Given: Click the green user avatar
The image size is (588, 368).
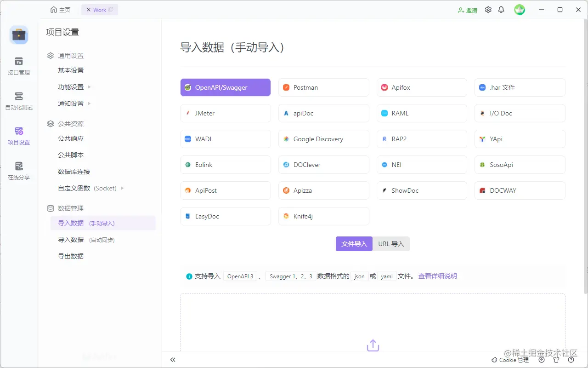Looking at the screenshot, I should point(520,10).
